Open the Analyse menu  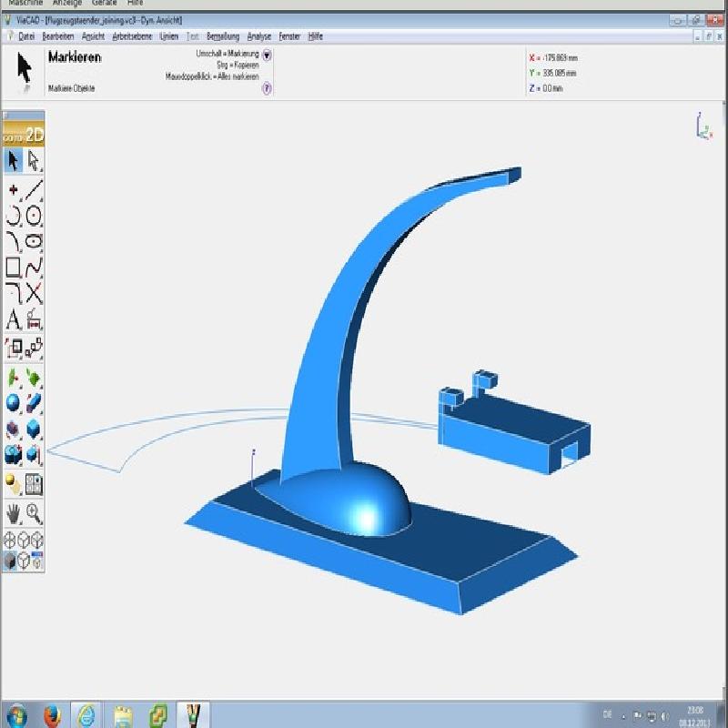259,36
